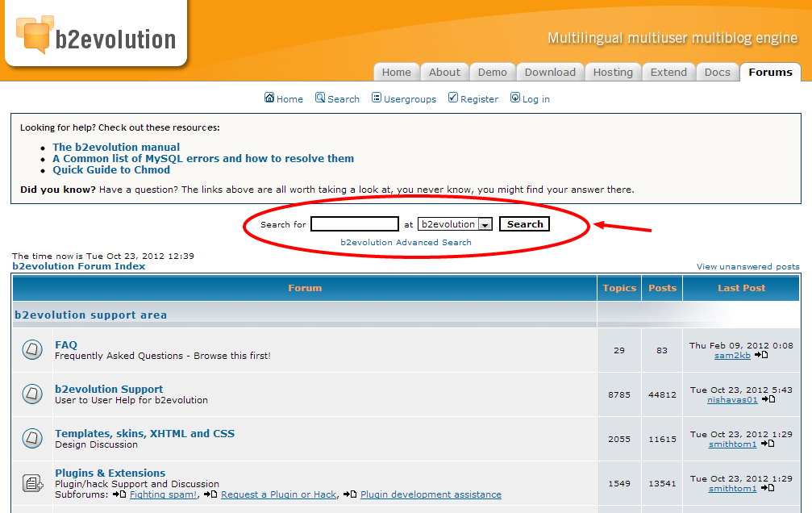Open latest post icon in Plugins row
The image size is (812, 513).
(x=768, y=489)
